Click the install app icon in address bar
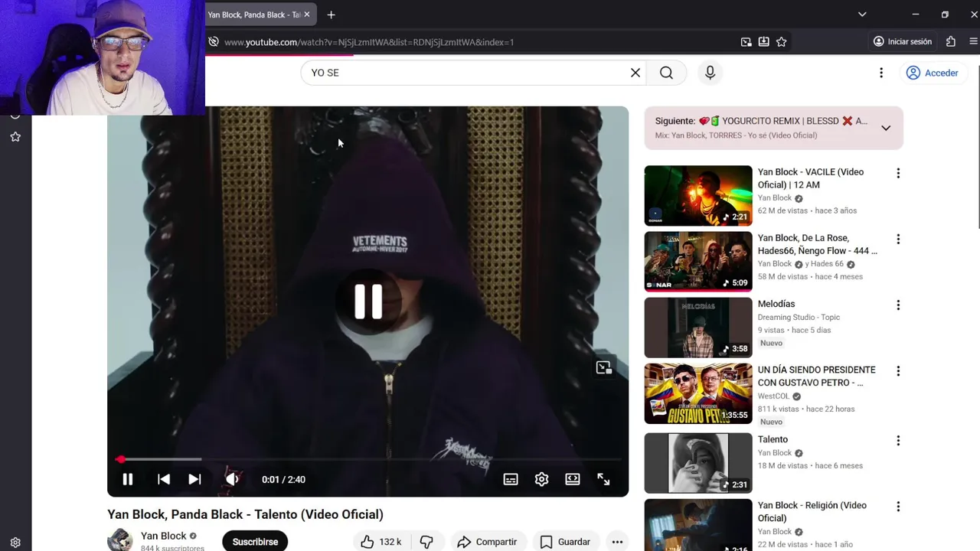 763,42
